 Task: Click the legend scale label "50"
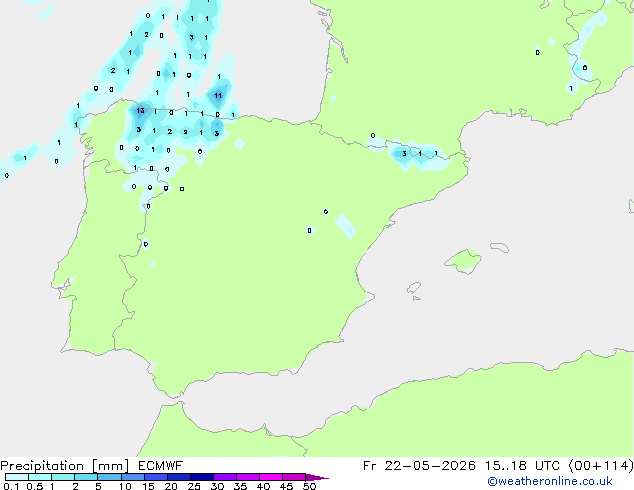[309, 486]
